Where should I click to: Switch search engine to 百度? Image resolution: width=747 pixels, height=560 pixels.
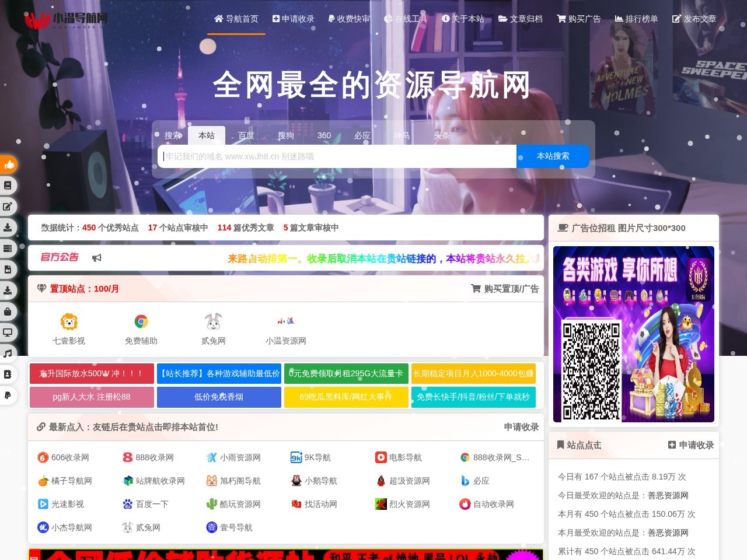tap(246, 135)
